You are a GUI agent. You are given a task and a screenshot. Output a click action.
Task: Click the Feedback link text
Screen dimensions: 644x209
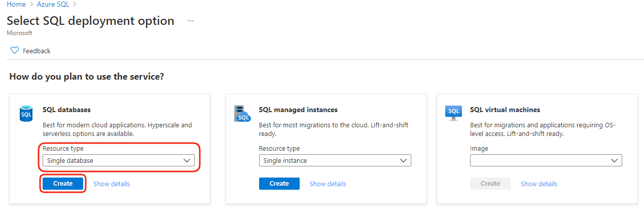[x=37, y=51]
